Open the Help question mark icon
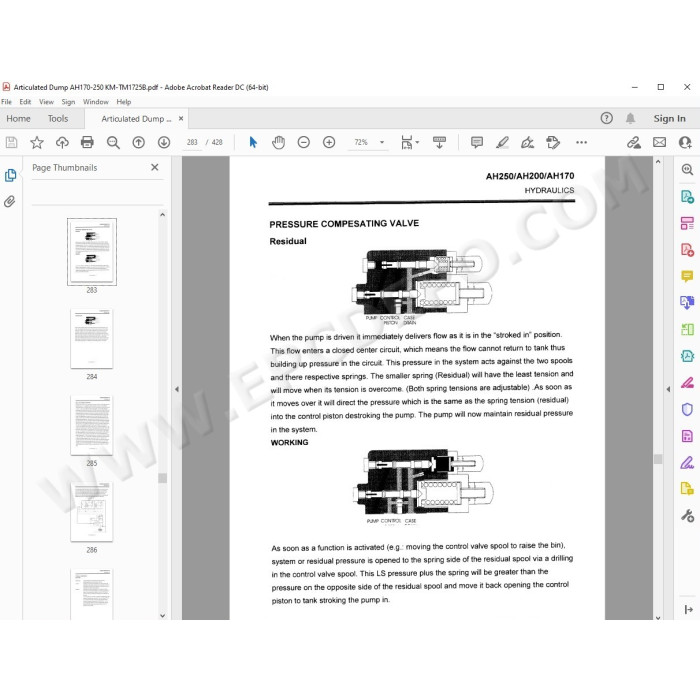Screen dimensions: 700x700 tap(606, 118)
